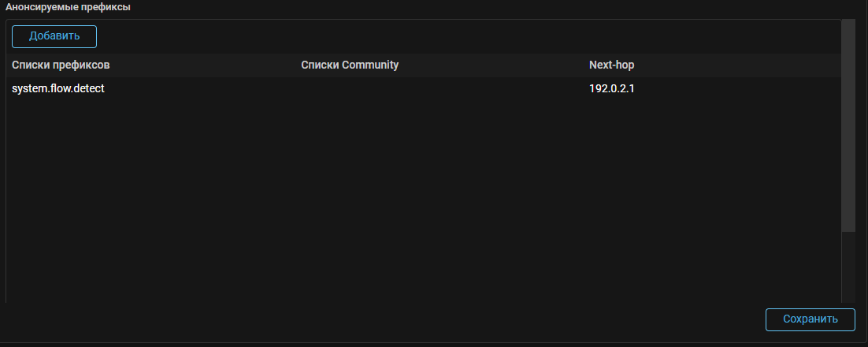Click the scrollbar track below the thumb
Screen dimensions: 868x347
click(848, 268)
